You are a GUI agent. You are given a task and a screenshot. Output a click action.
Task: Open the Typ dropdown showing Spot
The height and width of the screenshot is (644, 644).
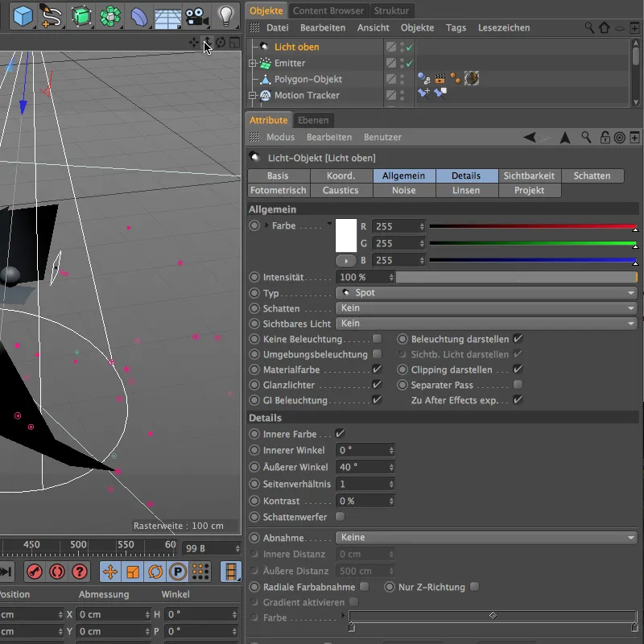(486, 293)
